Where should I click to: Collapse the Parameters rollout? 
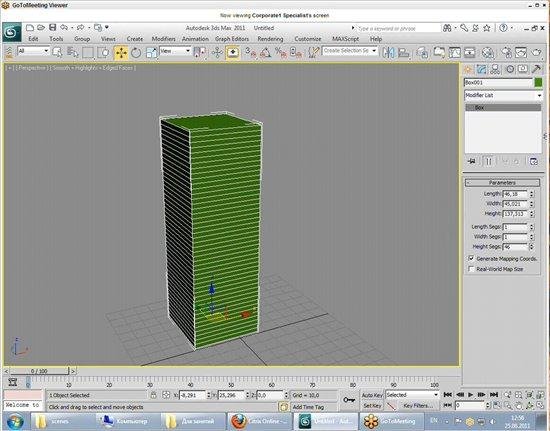point(502,183)
